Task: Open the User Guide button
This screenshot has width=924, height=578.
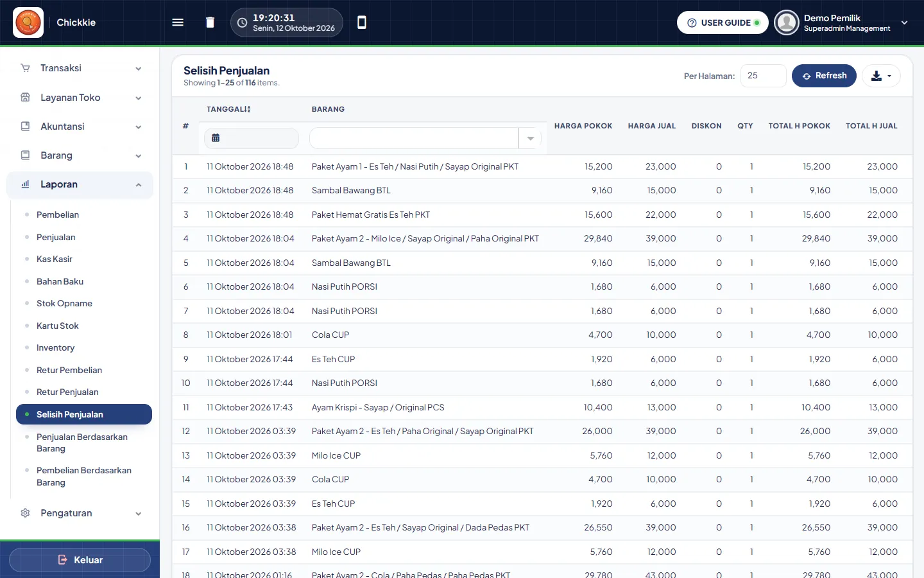Action: click(x=723, y=22)
